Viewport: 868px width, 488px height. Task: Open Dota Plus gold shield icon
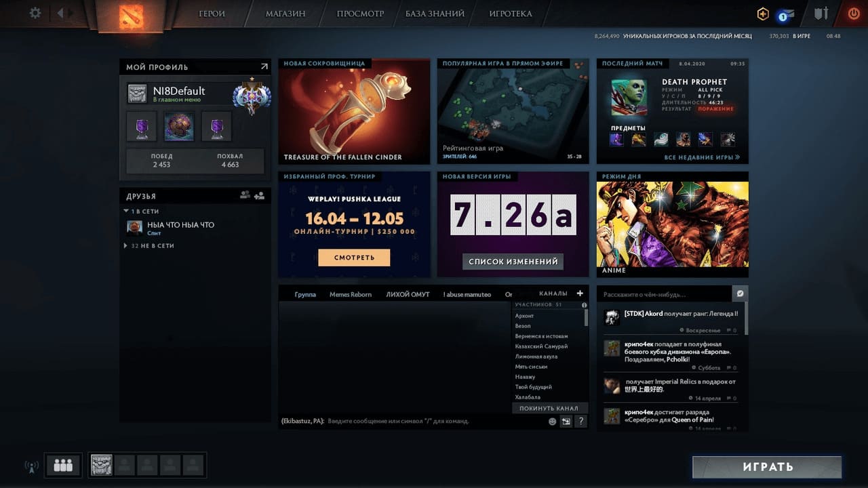(x=763, y=14)
